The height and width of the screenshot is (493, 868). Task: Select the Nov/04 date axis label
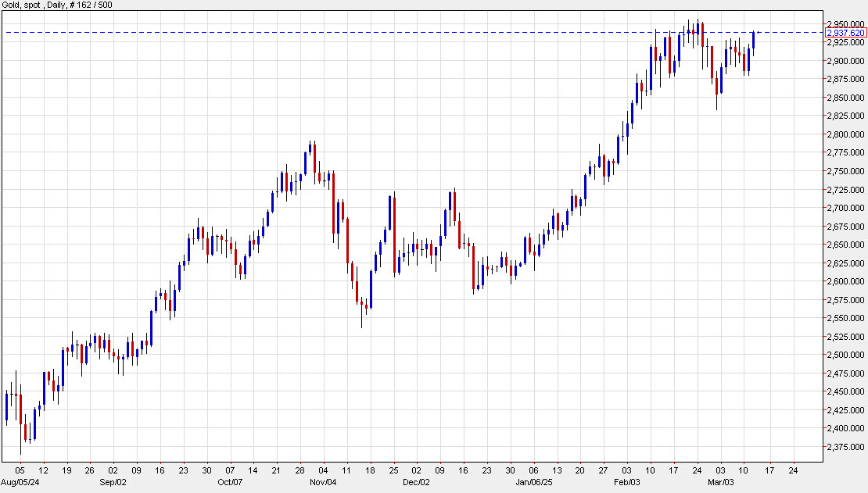[323, 482]
